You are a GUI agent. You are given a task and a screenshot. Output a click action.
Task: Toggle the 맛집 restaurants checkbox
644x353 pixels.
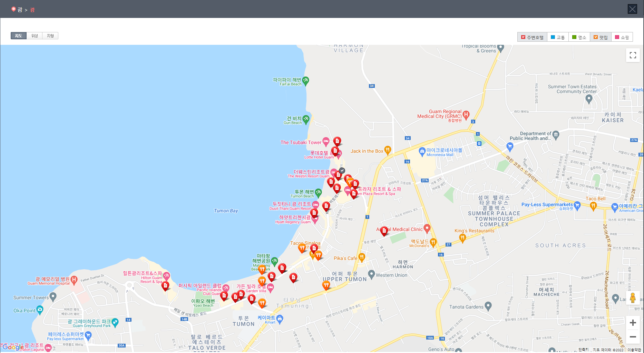pyautogui.click(x=601, y=37)
